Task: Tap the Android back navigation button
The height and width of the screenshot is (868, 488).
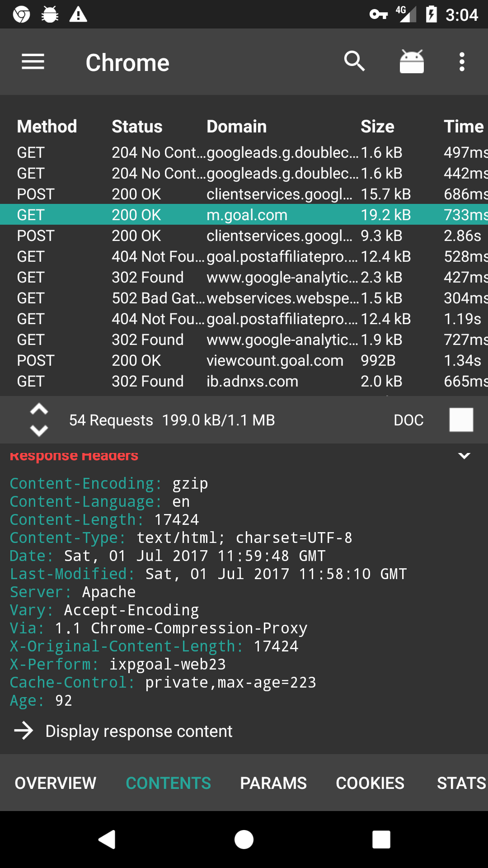Action: 108,840
